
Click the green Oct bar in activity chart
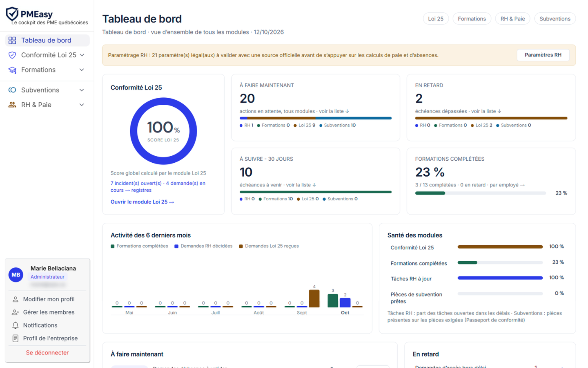(x=333, y=301)
